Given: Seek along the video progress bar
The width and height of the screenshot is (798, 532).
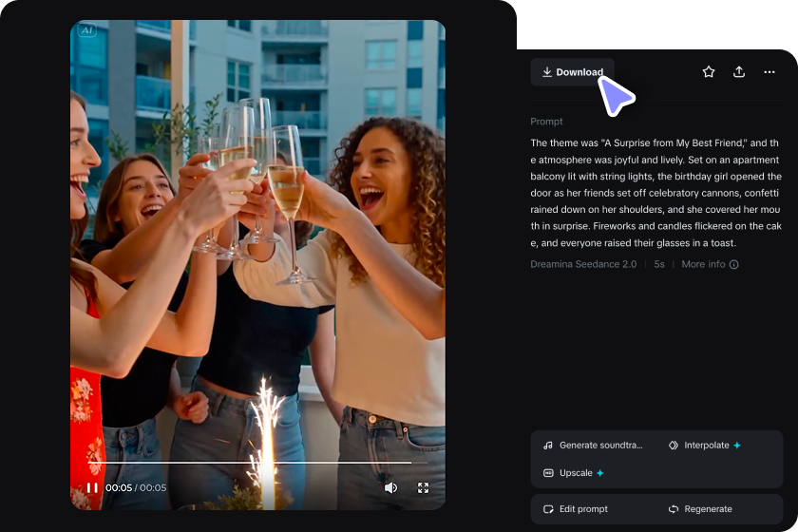Looking at the screenshot, I should (257, 463).
